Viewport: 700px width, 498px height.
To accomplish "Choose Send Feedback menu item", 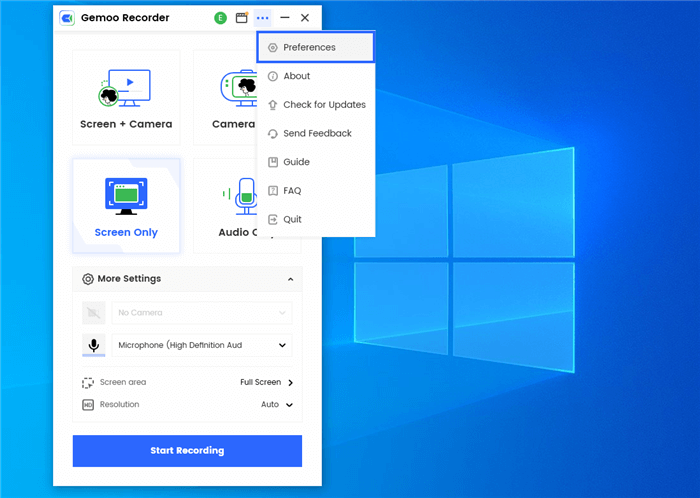I will [x=316, y=133].
